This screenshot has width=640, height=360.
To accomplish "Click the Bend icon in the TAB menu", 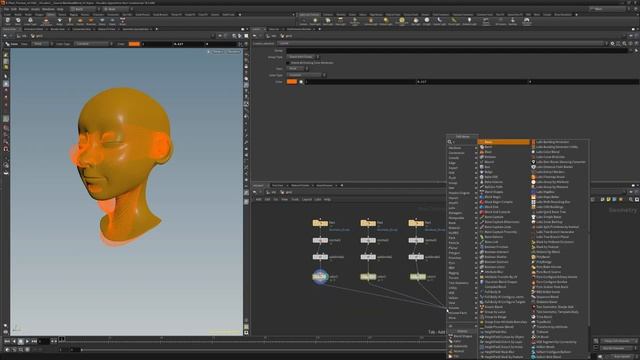I will click(x=482, y=147).
